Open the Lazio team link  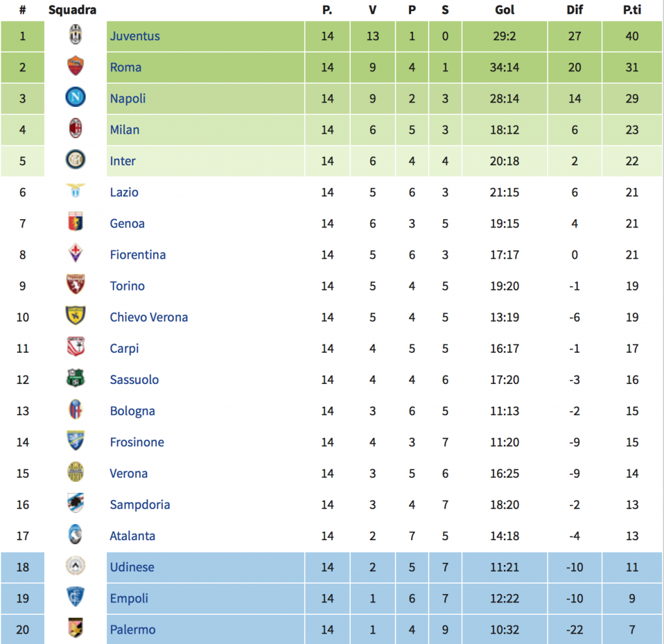(124, 192)
